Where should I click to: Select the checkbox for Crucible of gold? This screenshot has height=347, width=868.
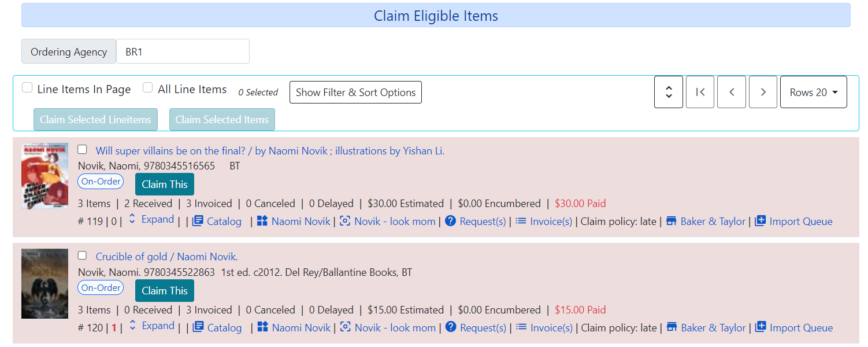coord(82,255)
